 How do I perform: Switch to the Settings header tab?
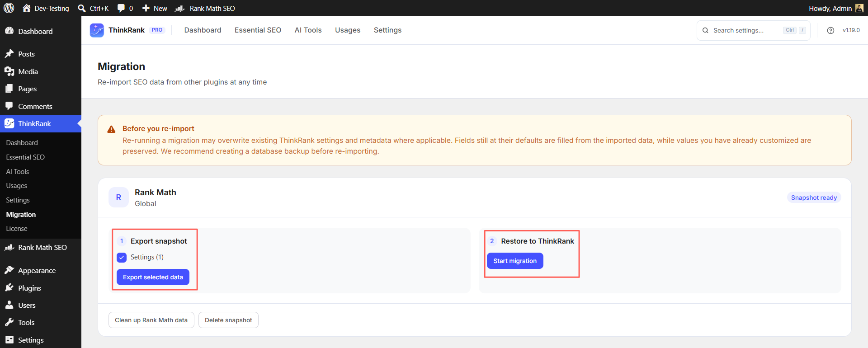[x=387, y=30]
